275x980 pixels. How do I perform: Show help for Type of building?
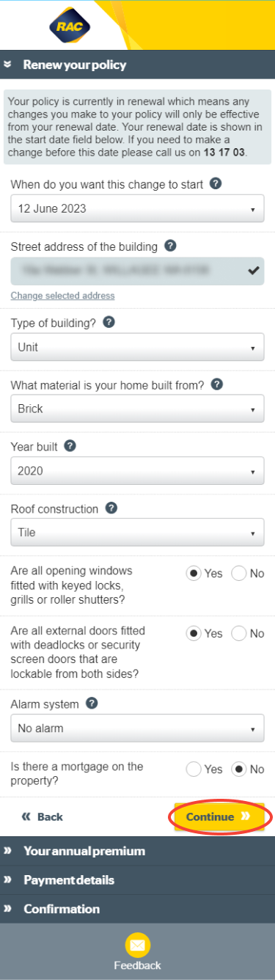point(109,321)
